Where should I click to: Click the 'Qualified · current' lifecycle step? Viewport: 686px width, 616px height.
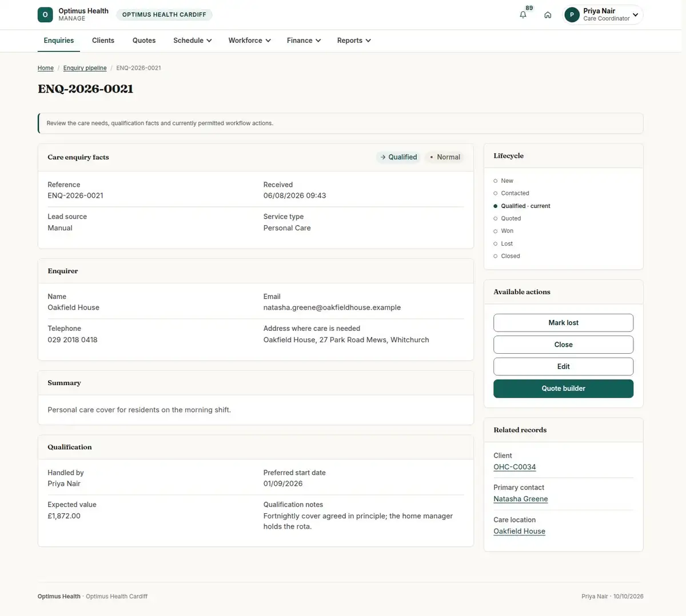[522, 206]
